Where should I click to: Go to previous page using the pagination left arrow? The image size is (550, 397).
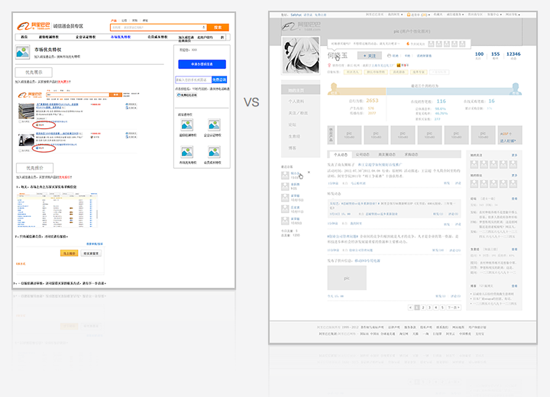410,308
